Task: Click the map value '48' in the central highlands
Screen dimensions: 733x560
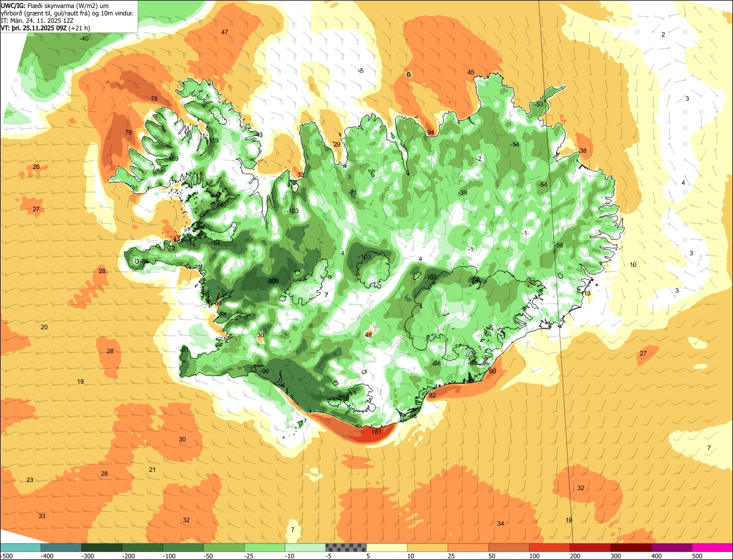Action: pos(368,335)
